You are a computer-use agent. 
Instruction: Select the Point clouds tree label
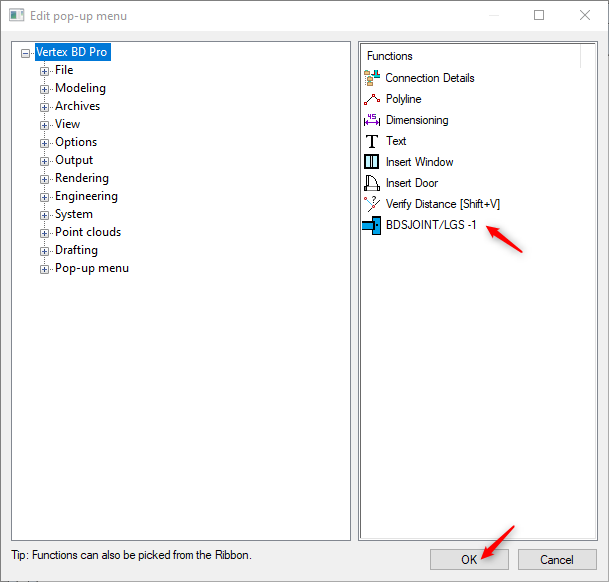tap(88, 232)
